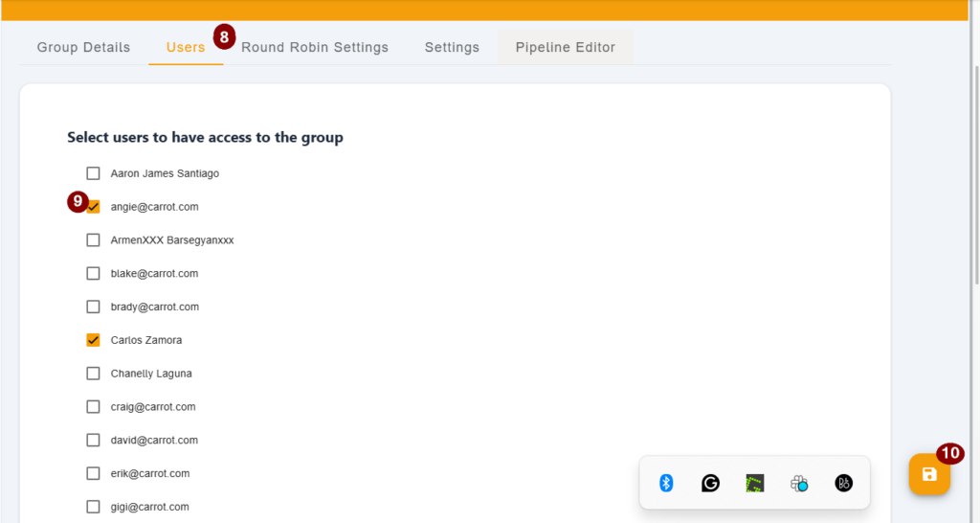Check the erik@carrot.com checkbox
The image size is (980, 523).
click(x=93, y=473)
